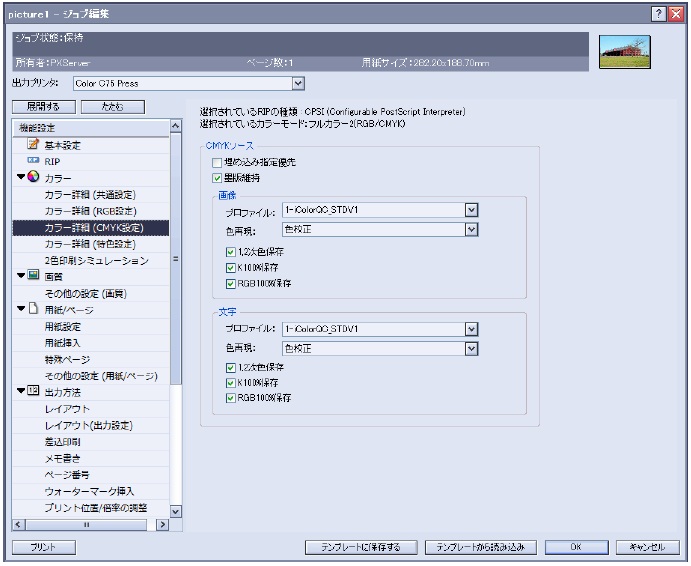The height and width of the screenshot is (566, 691).
Task: Click the カラー color wheel icon
Action: [33, 177]
